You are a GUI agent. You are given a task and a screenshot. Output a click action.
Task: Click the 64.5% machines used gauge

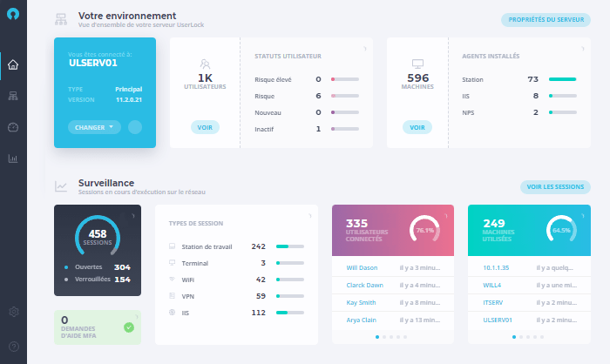click(x=561, y=230)
